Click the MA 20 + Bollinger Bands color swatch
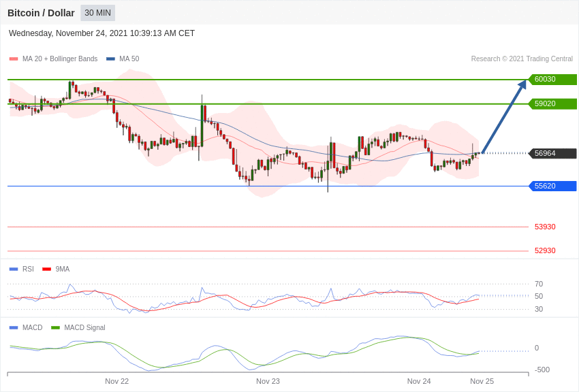Viewport: 579px width, 392px height. 14,59
